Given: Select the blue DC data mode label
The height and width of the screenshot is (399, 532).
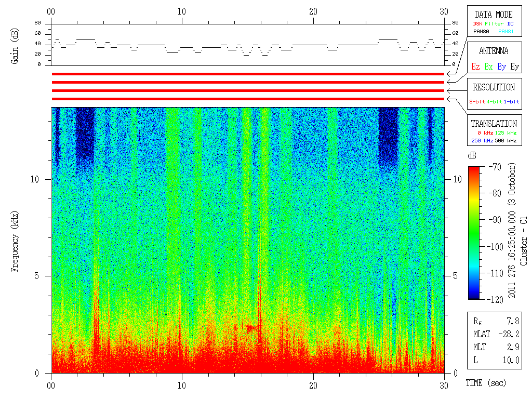Looking at the screenshot, I should tap(510, 24).
